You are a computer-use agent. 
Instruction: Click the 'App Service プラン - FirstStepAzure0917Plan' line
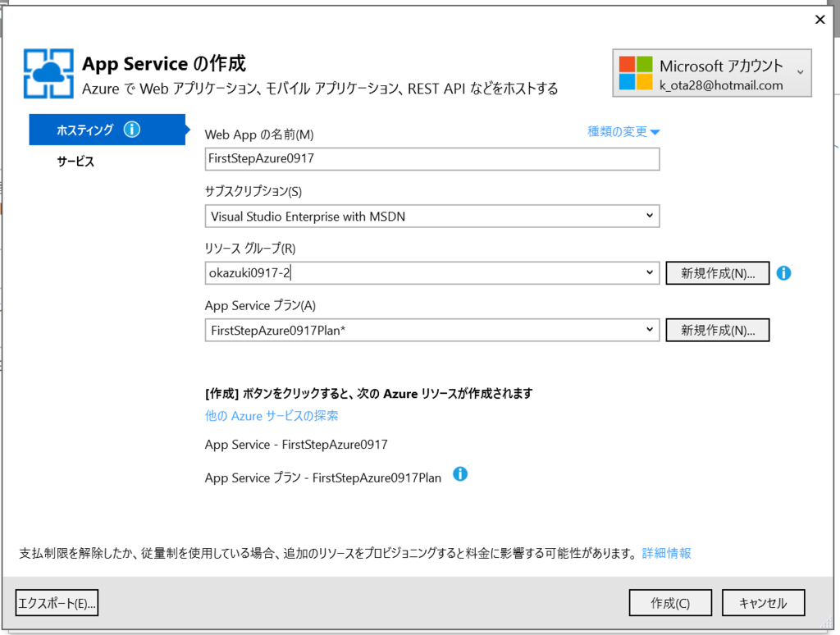(323, 477)
